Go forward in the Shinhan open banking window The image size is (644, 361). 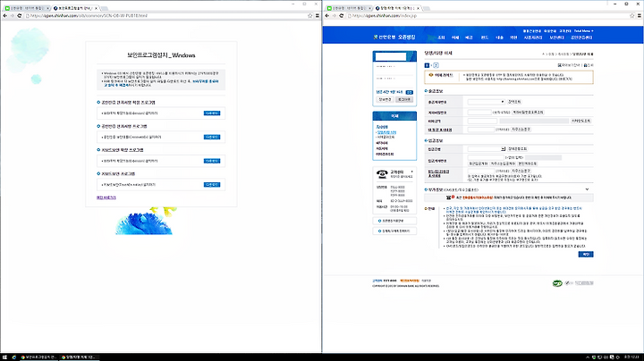334,15
